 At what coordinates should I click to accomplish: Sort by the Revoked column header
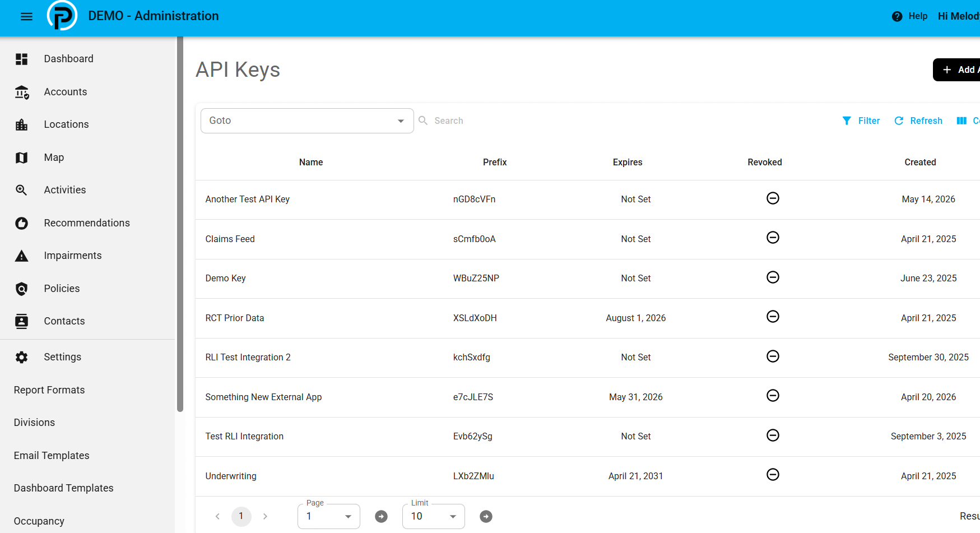tap(765, 163)
